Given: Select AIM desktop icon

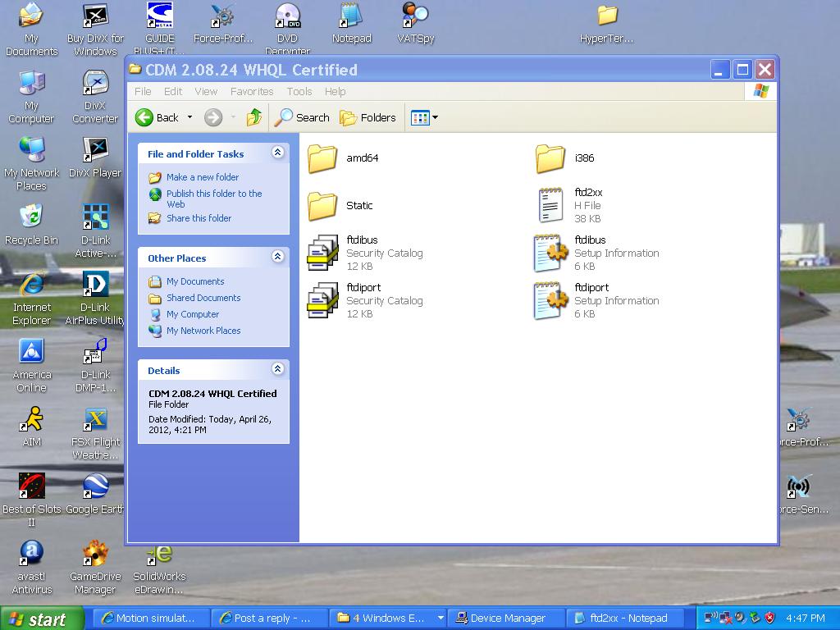Looking at the screenshot, I should (x=32, y=426).
